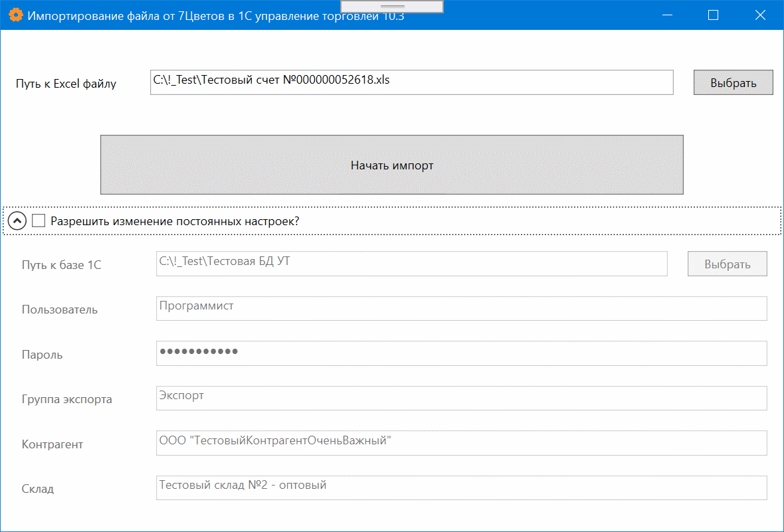Click the 'Контрагент' label text
The image size is (784, 532).
click(x=52, y=444)
